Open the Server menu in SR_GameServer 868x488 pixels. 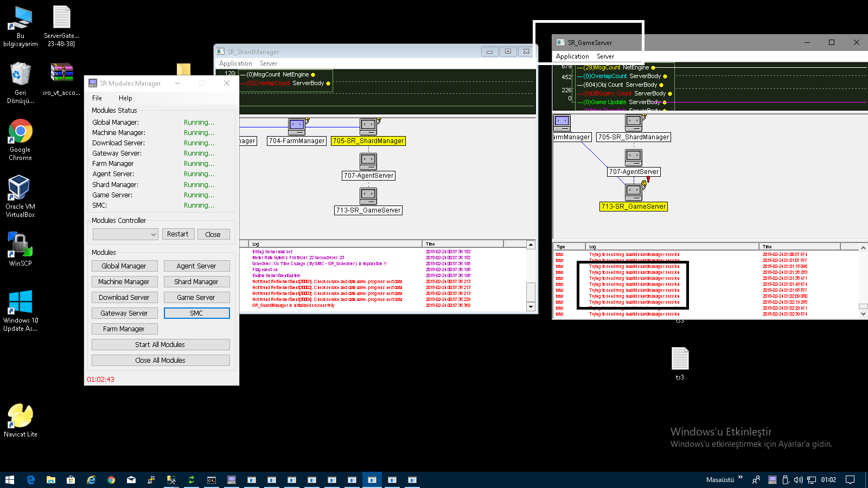point(605,56)
